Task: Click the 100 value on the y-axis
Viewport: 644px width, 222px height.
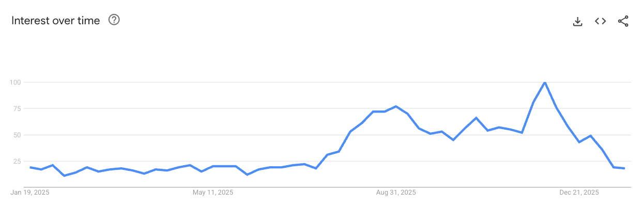Action: click(x=14, y=82)
